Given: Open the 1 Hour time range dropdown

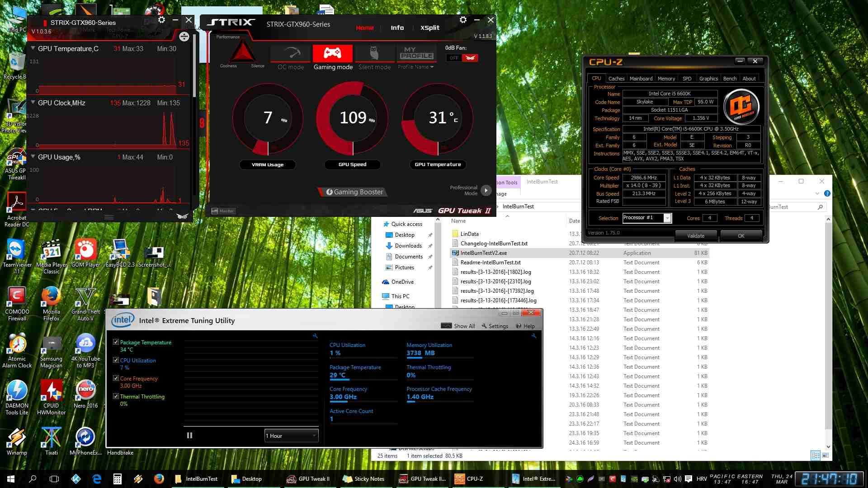Looking at the screenshot, I should click(x=291, y=436).
